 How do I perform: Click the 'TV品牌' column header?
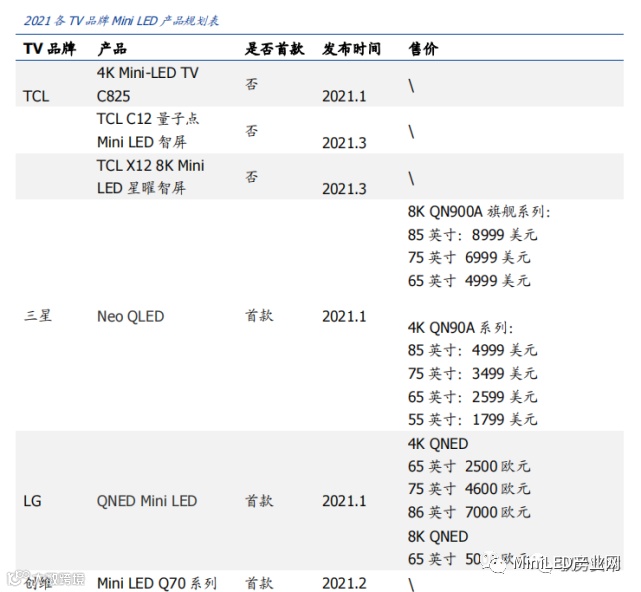49,49
